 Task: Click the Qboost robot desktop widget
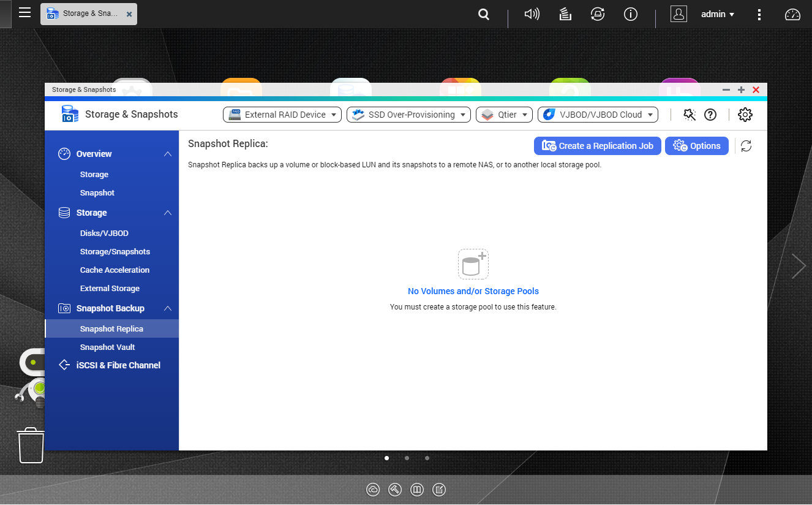point(31,377)
